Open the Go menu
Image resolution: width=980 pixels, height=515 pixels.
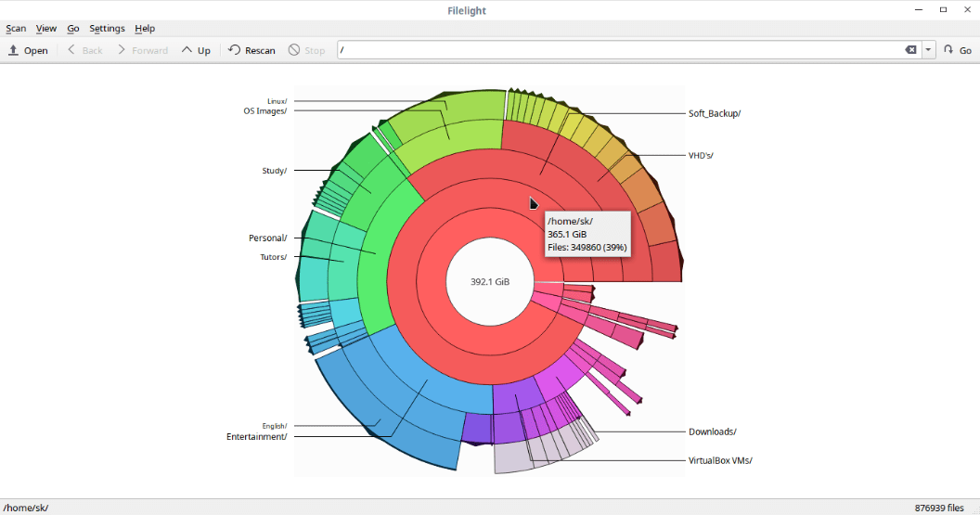pos(73,29)
